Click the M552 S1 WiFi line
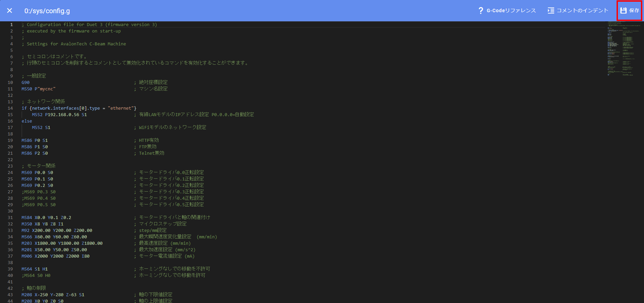644x303 pixels. click(41, 128)
